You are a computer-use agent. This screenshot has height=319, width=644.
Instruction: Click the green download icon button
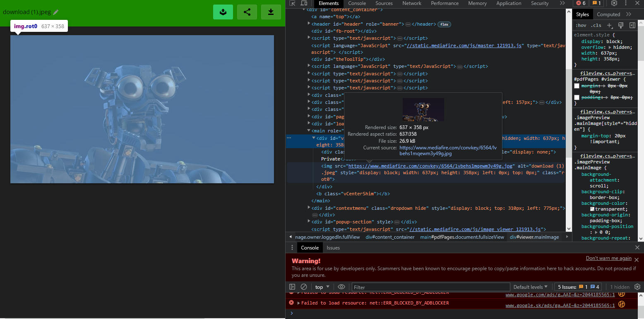tap(271, 12)
